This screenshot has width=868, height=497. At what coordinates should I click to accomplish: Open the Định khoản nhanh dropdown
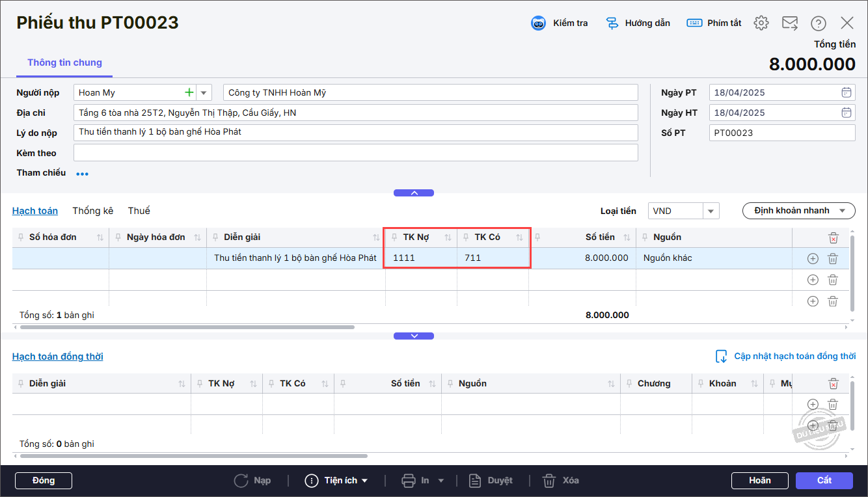(x=798, y=211)
